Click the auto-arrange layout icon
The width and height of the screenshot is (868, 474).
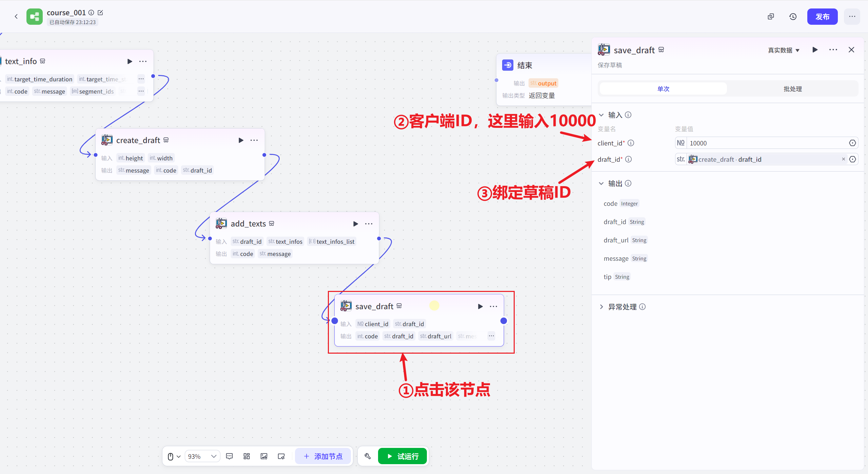(x=246, y=456)
